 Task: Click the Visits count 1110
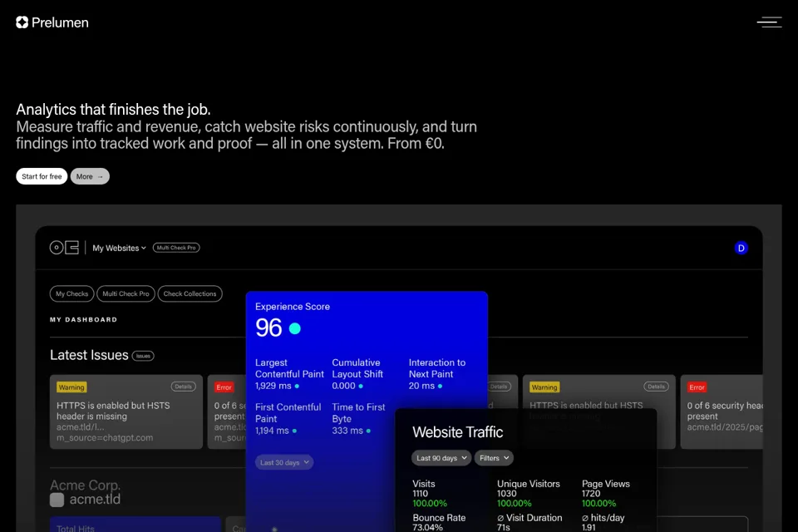tap(420, 493)
